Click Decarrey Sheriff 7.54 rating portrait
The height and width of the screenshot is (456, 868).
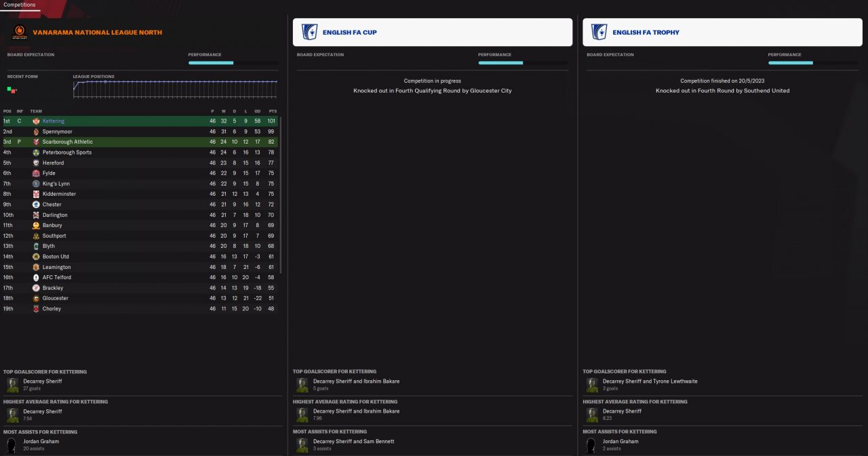tap(13, 415)
